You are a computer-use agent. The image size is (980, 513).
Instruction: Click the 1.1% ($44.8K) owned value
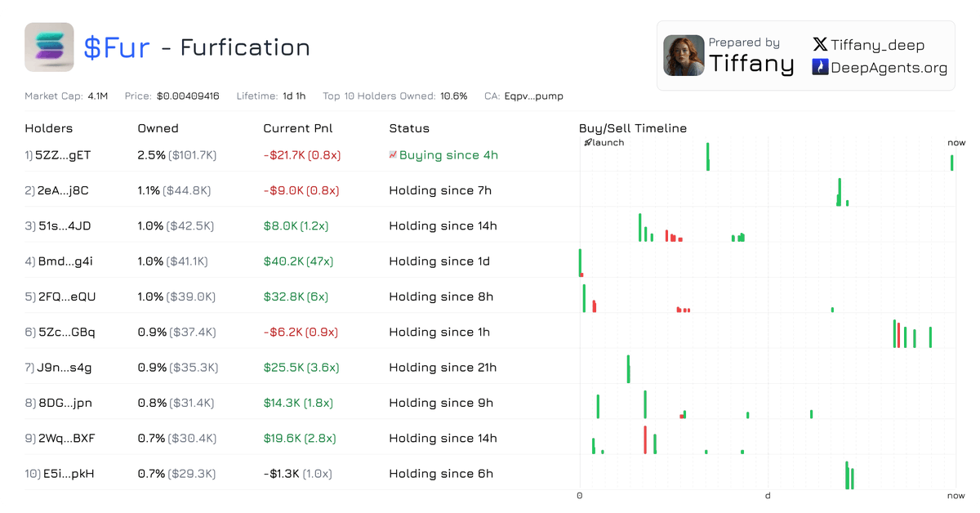[x=174, y=190]
